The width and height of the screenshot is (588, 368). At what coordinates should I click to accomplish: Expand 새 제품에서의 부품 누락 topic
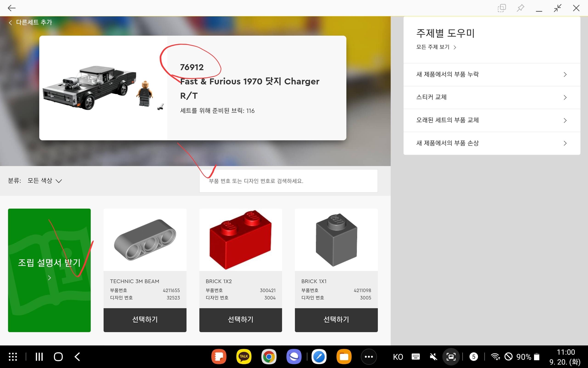pyautogui.click(x=492, y=75)
